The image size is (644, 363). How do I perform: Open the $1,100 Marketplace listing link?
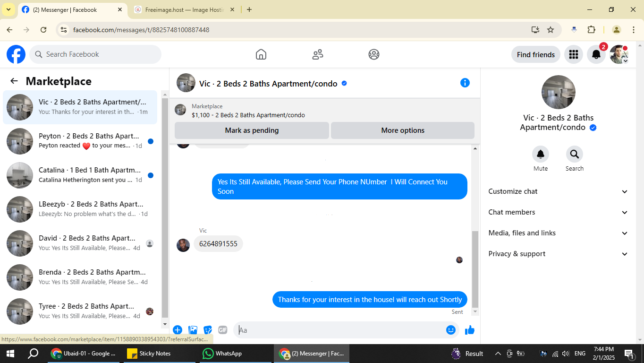click(248, 115)
